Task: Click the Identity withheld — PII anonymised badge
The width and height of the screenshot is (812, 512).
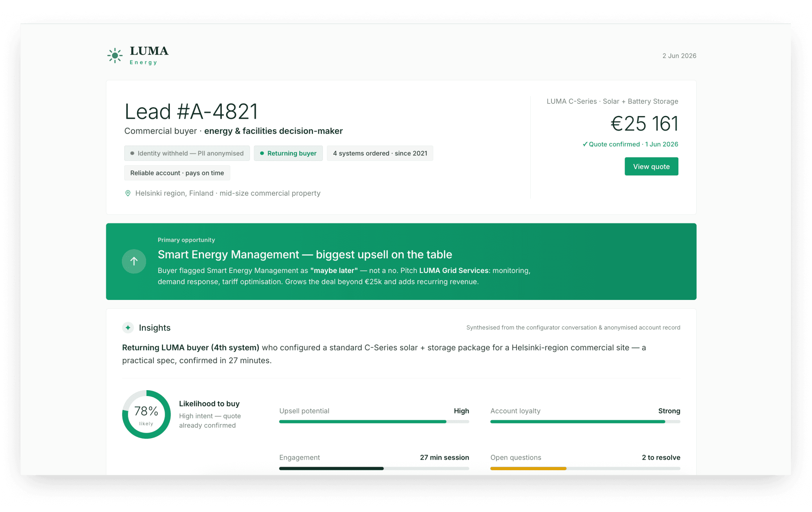Action: 187,153
